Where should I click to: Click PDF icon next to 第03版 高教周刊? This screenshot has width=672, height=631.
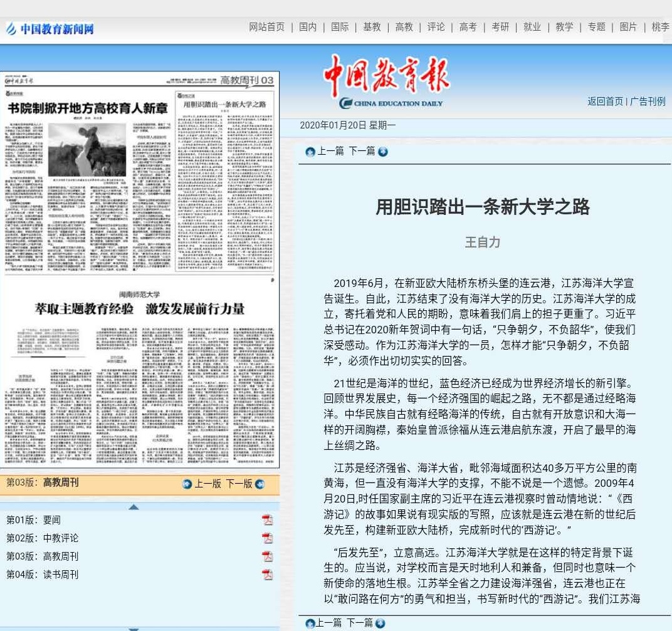(x=267, y=556)
